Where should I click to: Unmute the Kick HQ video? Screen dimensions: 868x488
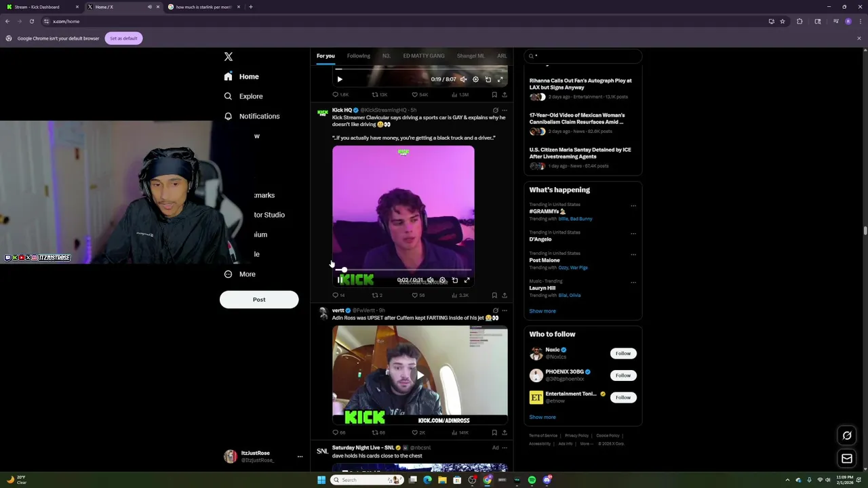click(x=430, y=280)
